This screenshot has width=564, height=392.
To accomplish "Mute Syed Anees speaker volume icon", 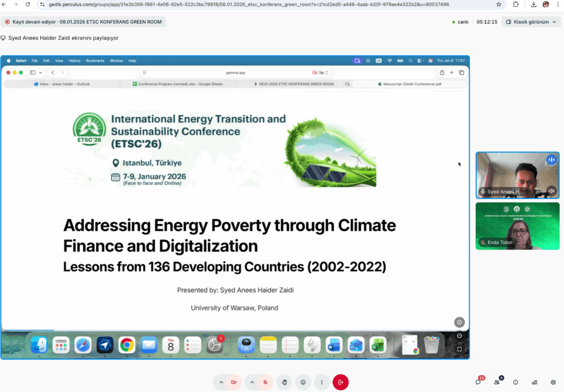I will click(551, 191).
